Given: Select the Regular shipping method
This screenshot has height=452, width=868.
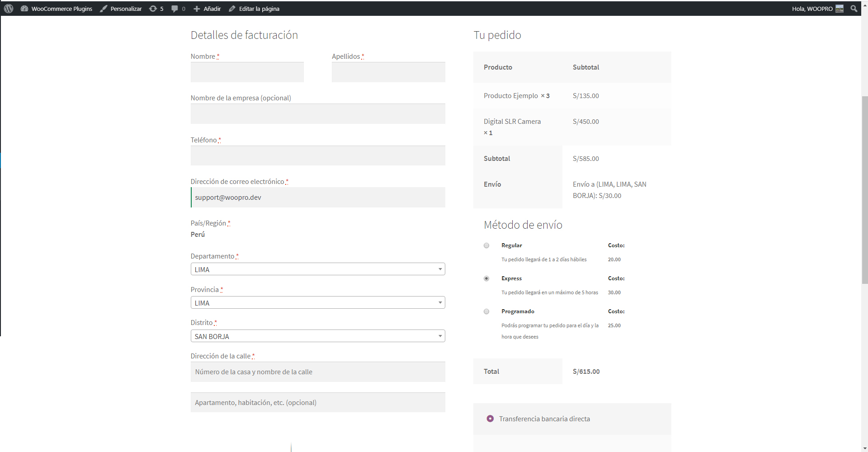Looking at the screenshot, I should click(x=486, y=245).
